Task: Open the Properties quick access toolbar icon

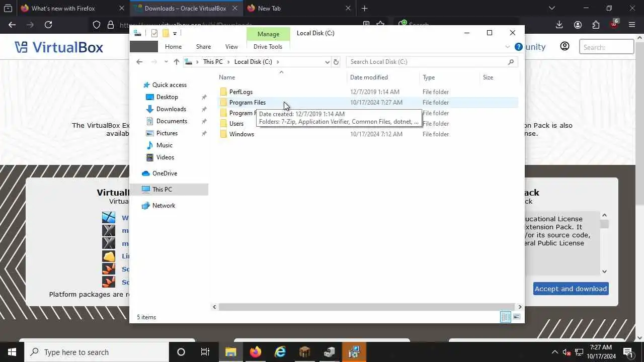Action: point(154,33)
